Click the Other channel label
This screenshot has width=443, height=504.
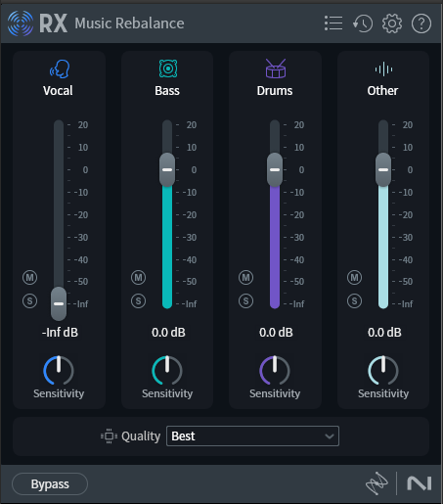[x=382, y=91]
